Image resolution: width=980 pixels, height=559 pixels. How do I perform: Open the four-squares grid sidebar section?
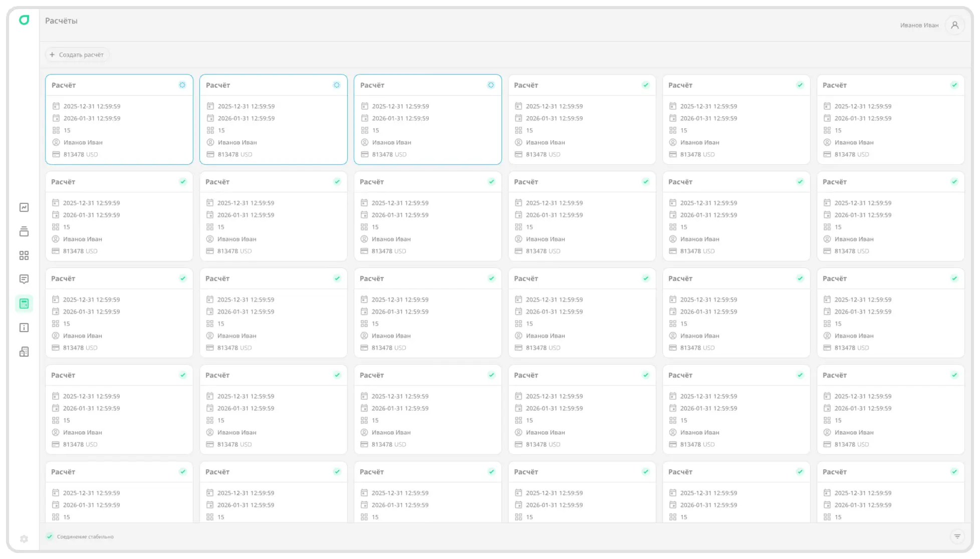point(24,255)
